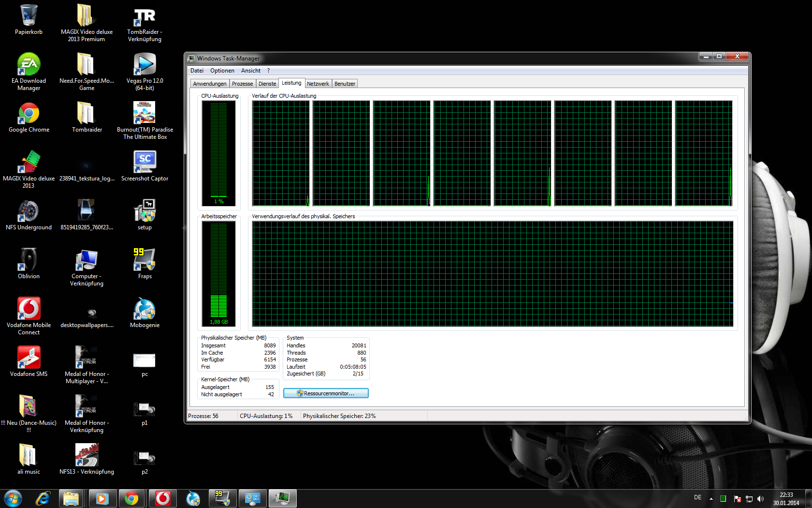The image size is (812, 508).
Task: Select NFS Underground shortcut
Action: (x=29, y=215)
